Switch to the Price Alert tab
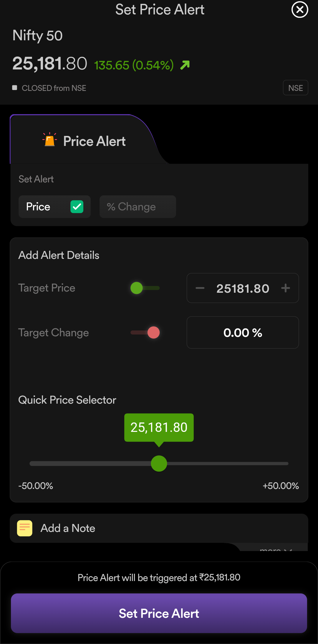Viewport: 318px width, 644px height. 84,141
